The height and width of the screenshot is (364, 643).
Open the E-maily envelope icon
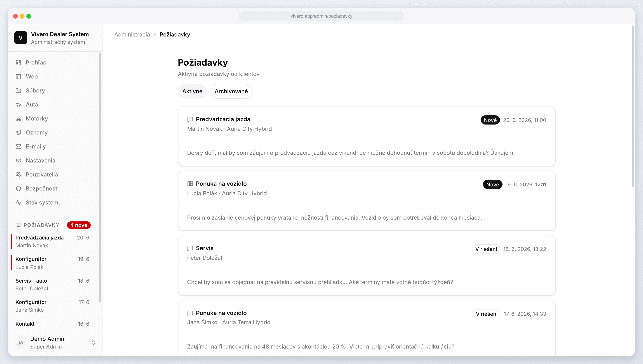coord(18,146)
